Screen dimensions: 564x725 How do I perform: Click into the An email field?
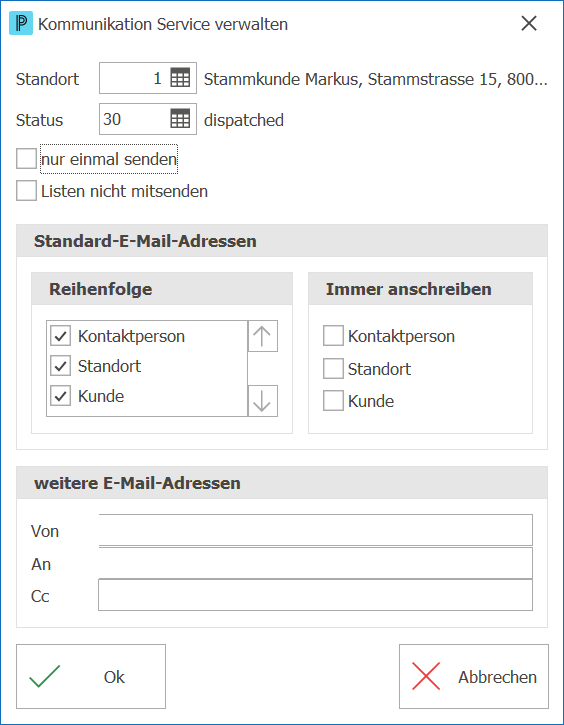(x=315, y=563)
